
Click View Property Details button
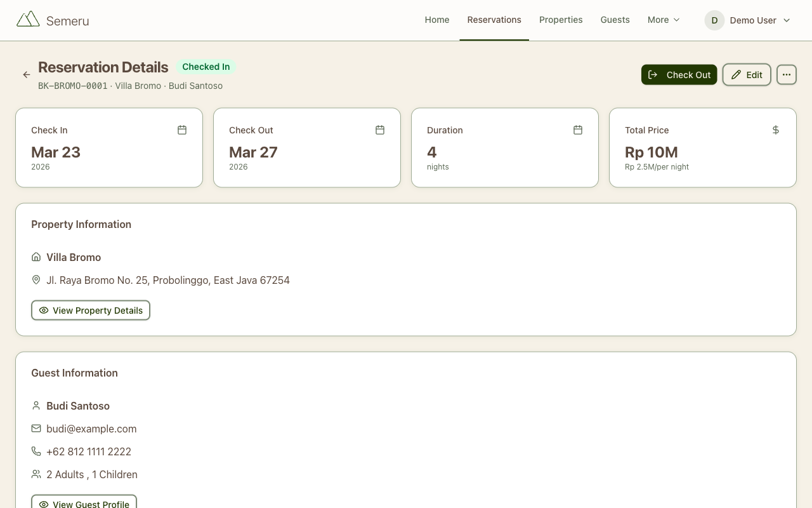(91, 311)
